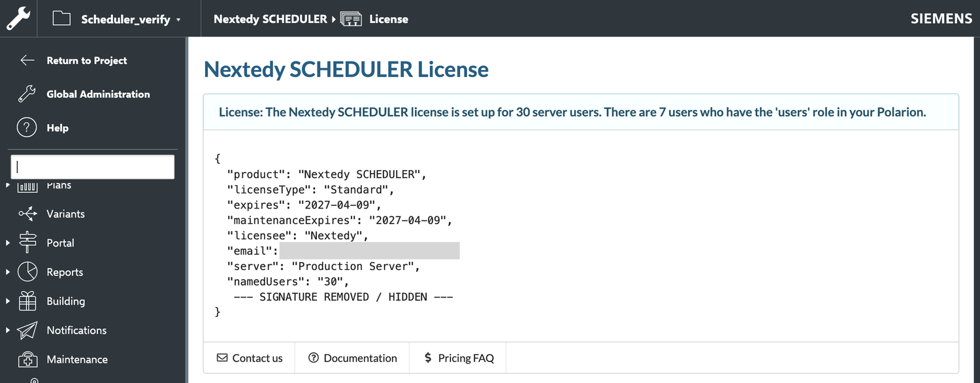The width and height of the screenshot is (980, 383).
Task: Expand the Reports tree node
Action: click(8, 272)
